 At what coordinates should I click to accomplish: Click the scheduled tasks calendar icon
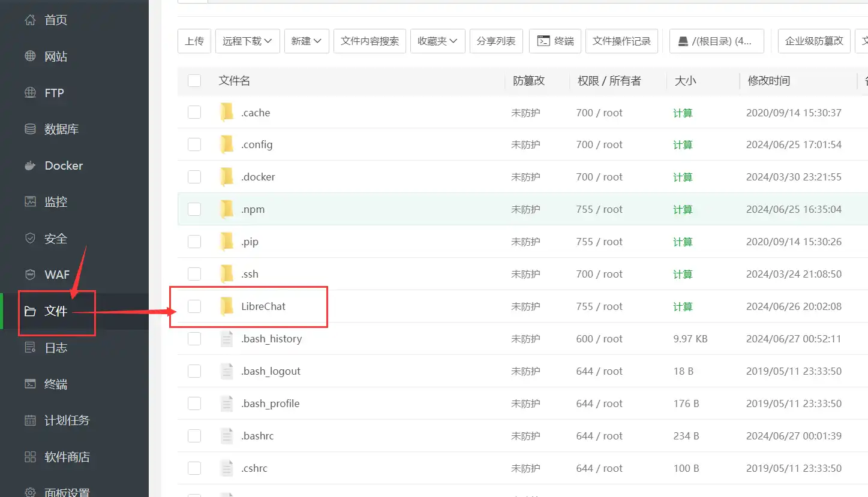tap(30, 420)
